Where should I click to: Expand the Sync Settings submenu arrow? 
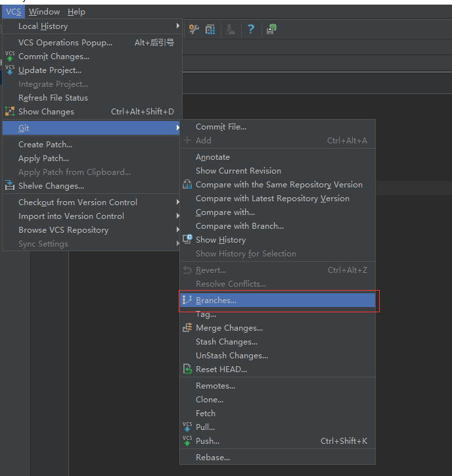(178, 243)
